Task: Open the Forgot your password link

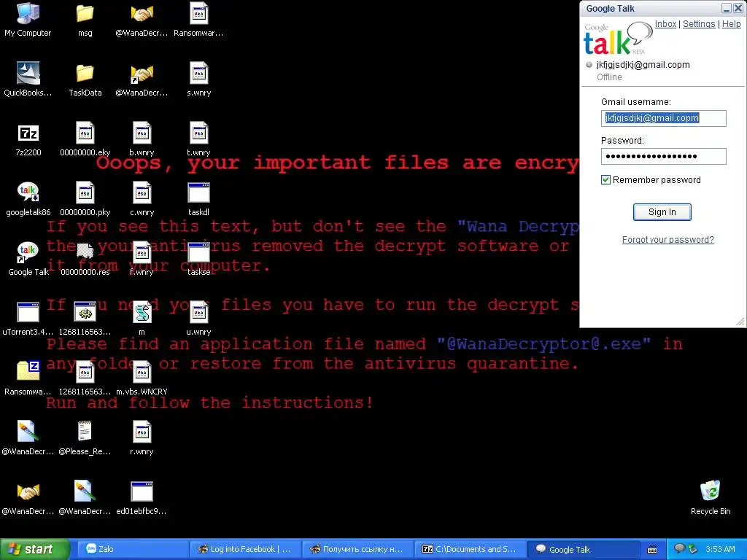Action: click(x=667, y=239)
